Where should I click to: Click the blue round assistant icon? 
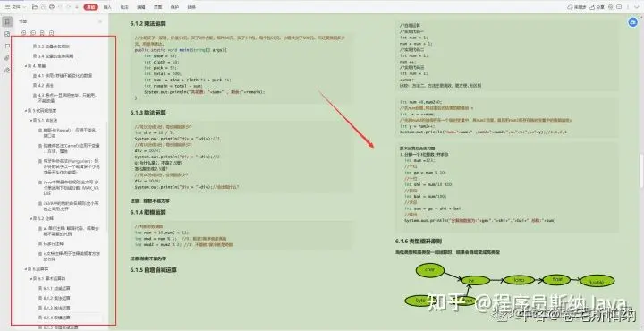pos(633,22)
